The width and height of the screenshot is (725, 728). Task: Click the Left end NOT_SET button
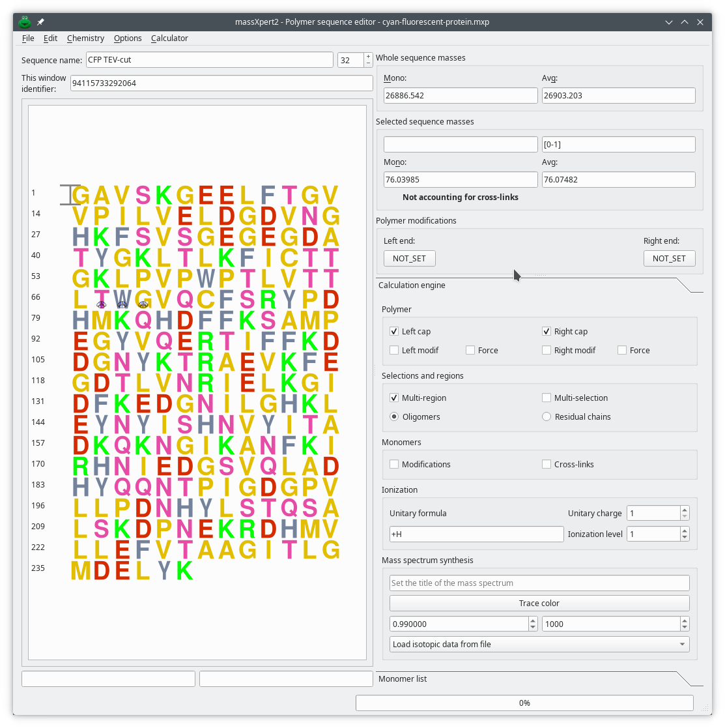pos(409,258)
